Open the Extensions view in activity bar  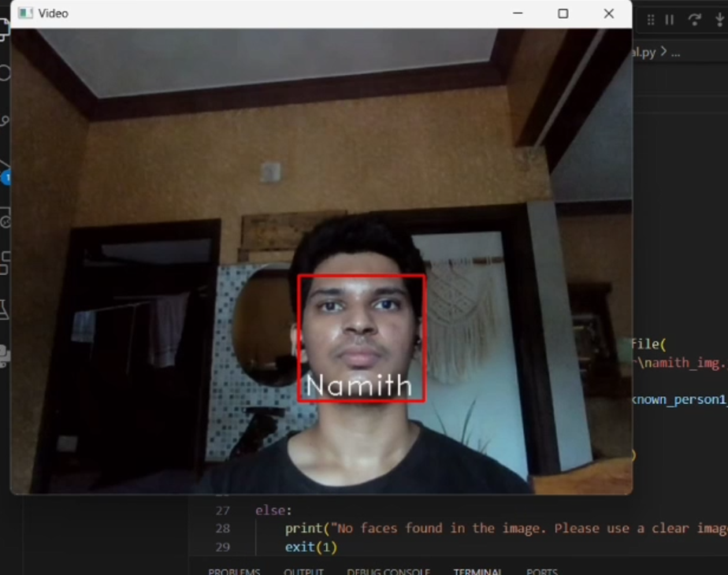(4, 262)
